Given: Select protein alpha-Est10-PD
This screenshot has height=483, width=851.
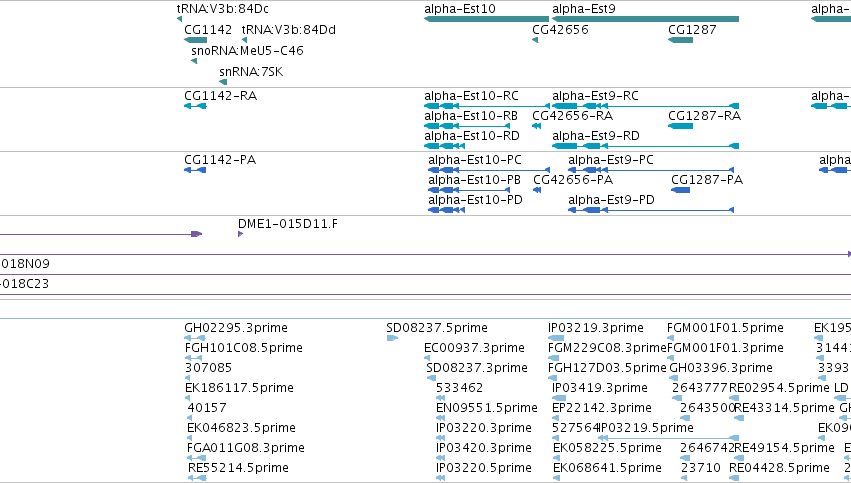Looking at the screenshot, I should pyautogui.click(x=447, y=210).
